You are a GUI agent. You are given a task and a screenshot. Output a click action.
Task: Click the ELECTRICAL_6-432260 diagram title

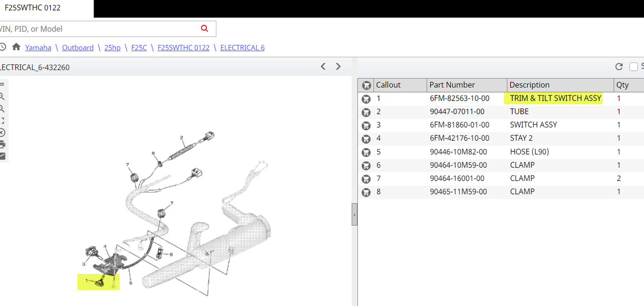click(34, 67)
